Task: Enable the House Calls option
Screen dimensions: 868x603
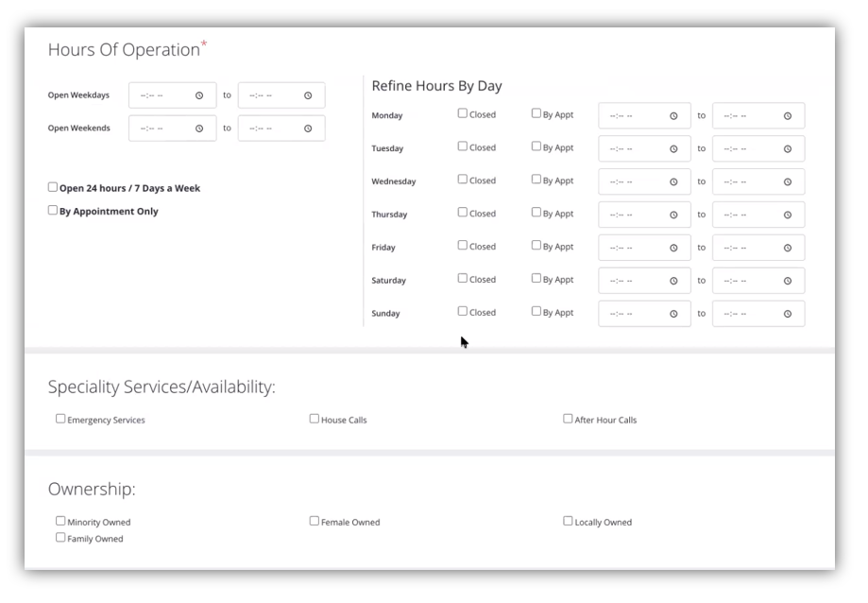Action: pos(315,419)
